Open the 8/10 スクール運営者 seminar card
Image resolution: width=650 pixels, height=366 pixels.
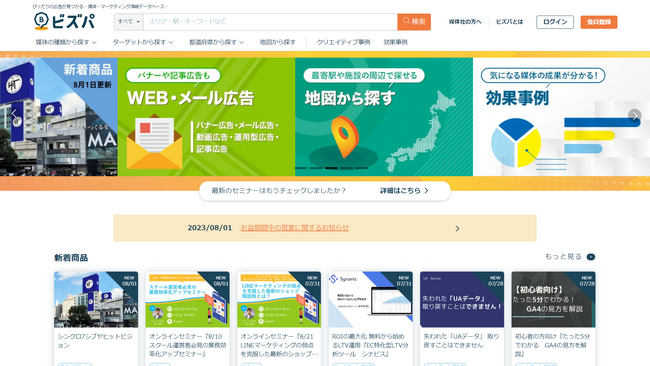pyautogui.click(x=187, y=318)
